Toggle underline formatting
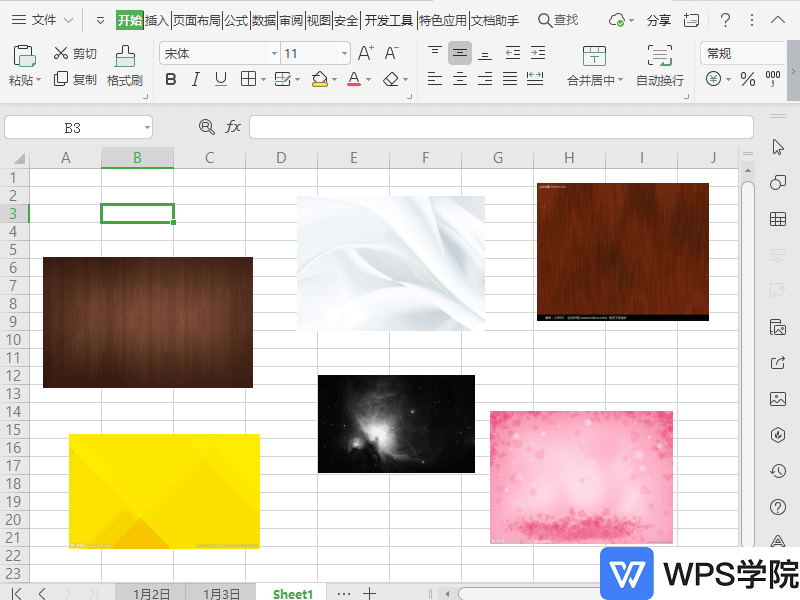Viewport: 800px width, 600px height. pyautogui.click(x=220, y=80)
